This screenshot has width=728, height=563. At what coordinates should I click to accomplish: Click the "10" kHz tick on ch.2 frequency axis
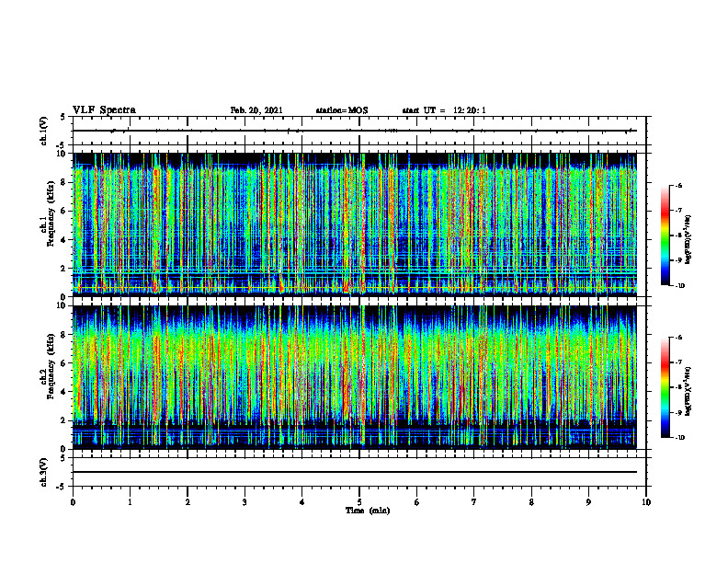click(x=62, y=305)
